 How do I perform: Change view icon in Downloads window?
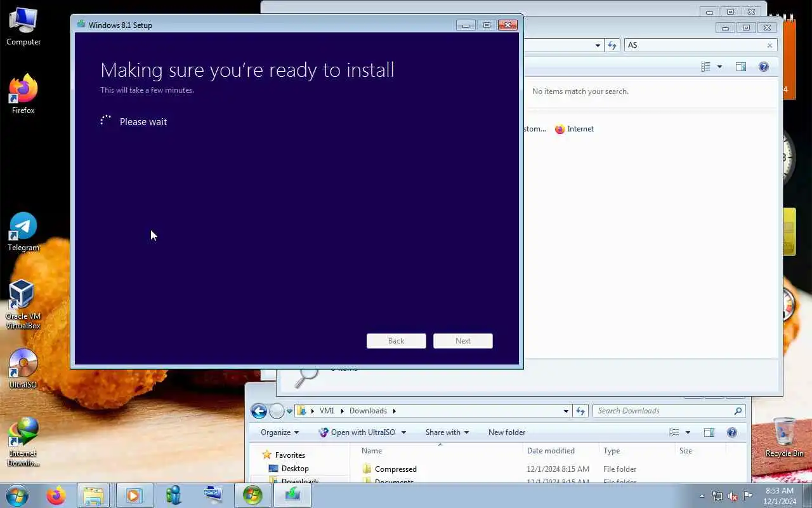click(x=674, y=432)
